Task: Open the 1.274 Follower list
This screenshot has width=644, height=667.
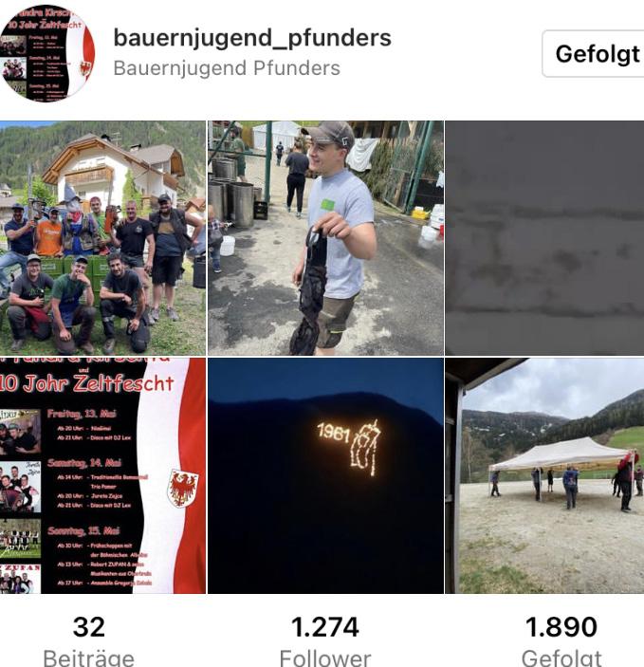Action: 325,641
